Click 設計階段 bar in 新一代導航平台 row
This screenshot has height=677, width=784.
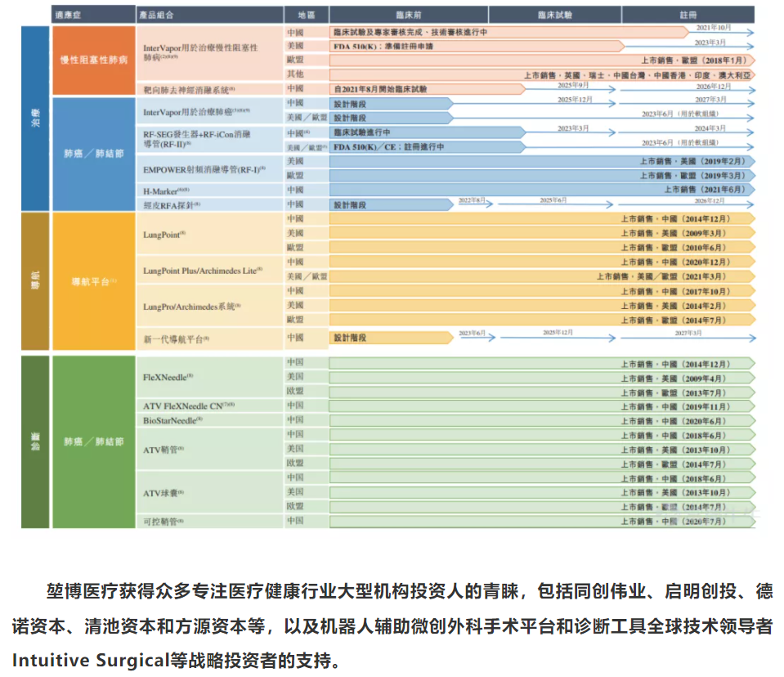pos(392,338)
